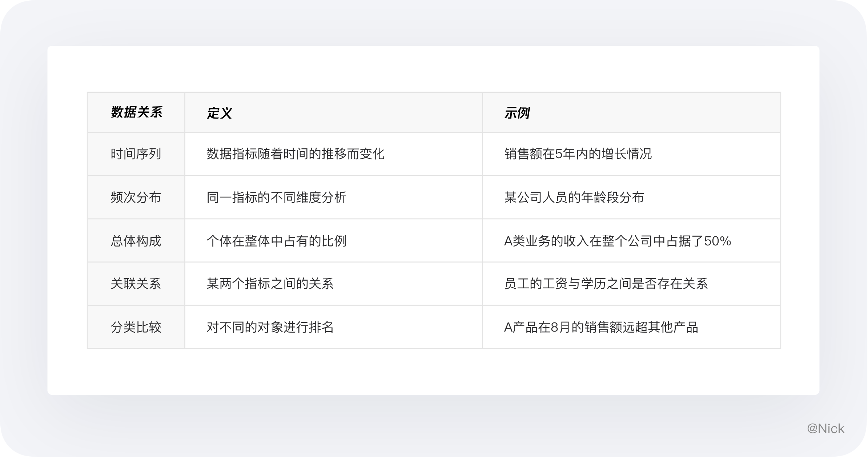Select the 总体构成 row label
The image size is (868, 457).
tap(136, 241)
